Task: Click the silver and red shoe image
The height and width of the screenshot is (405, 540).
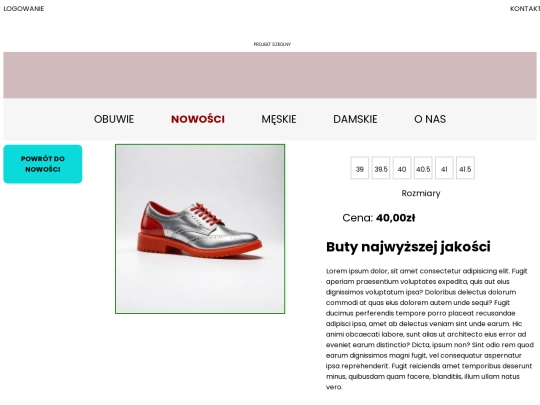Action: click(200, 229)
